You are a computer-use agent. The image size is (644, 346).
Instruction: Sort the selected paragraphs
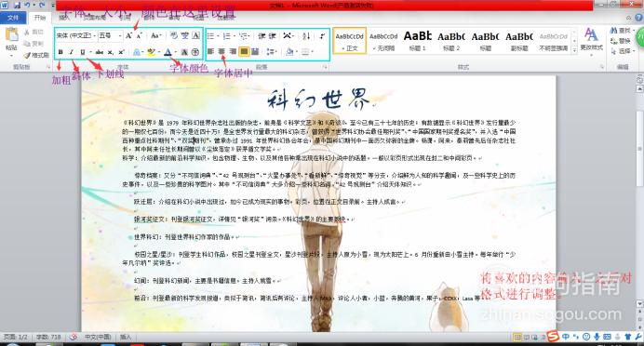pyautogui.click(x=306, y=36)
